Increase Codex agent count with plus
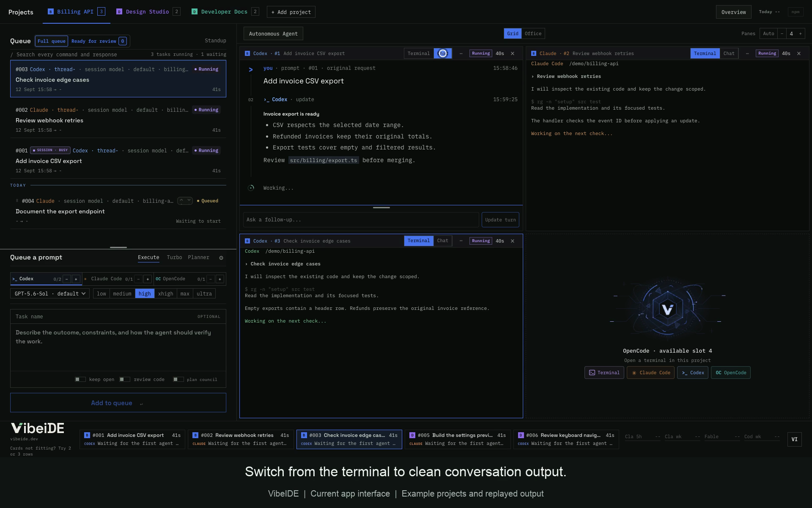This screenshot has width=812, height=508. click(x=76, y=279)
